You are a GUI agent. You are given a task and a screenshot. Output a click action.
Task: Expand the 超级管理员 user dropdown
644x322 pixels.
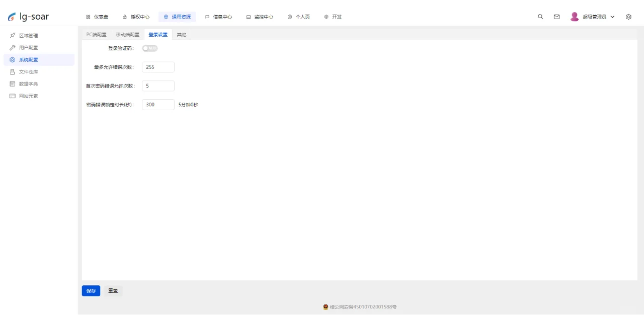coord(593,17)
